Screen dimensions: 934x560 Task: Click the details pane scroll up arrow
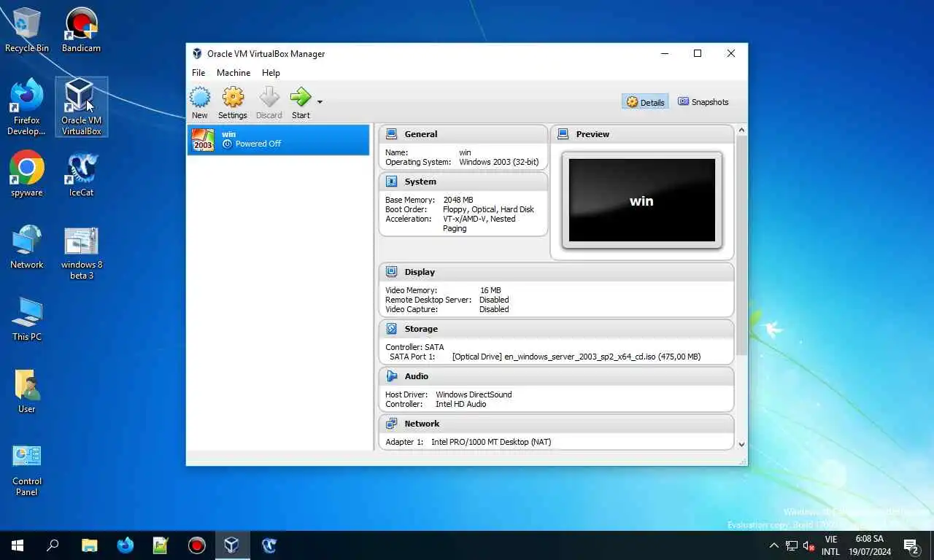[741, 131]
